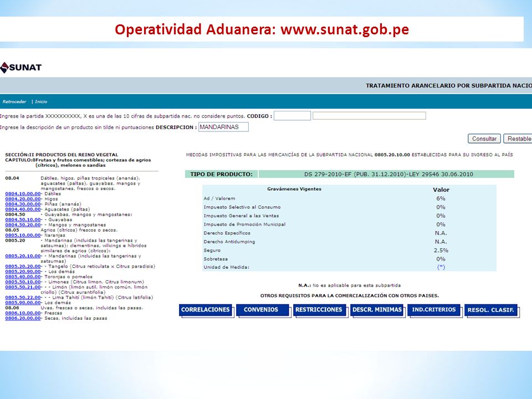Focus the long field next to CODIGO
This screenshot has width=532, height=399.
pyautogui.click(x=369, y=116)
